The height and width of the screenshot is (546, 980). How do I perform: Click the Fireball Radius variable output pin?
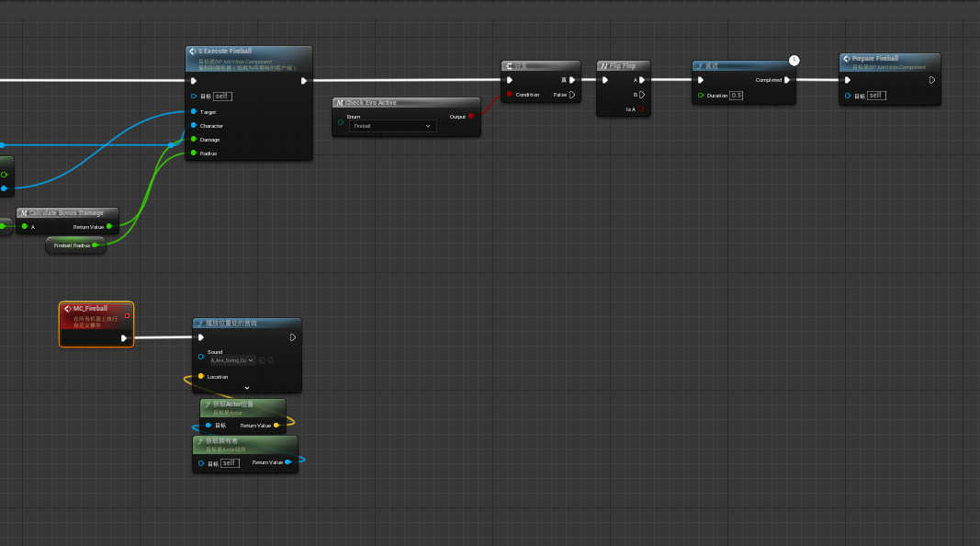coord(95,245)
